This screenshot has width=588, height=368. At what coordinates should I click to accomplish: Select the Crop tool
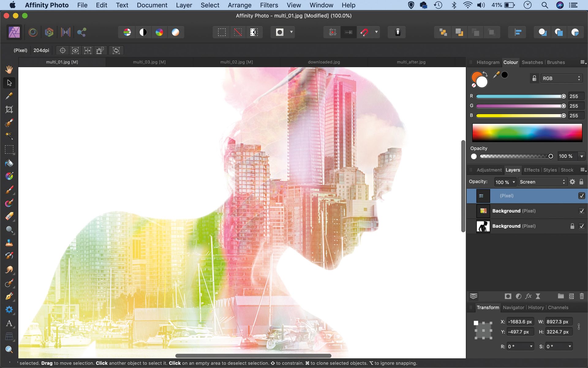[x=9, y=109]
